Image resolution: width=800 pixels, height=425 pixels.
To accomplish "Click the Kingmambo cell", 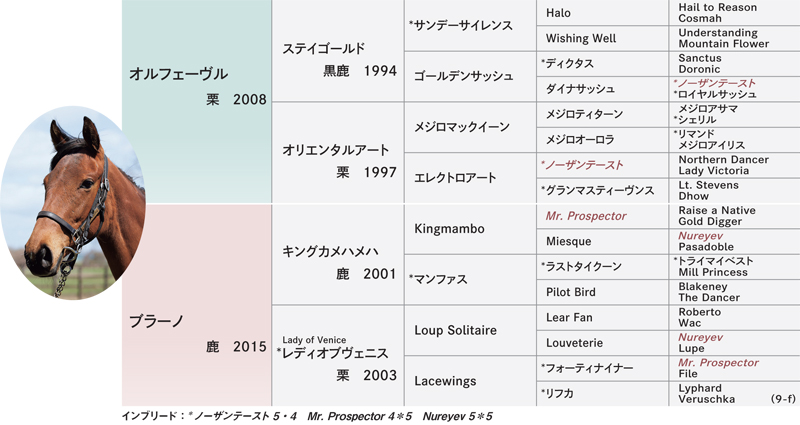I will (470, 229).
